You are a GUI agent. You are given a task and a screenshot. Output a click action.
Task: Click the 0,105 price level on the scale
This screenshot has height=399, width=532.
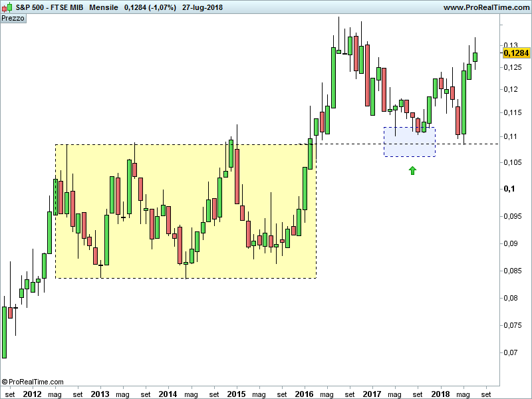[513, 162]
